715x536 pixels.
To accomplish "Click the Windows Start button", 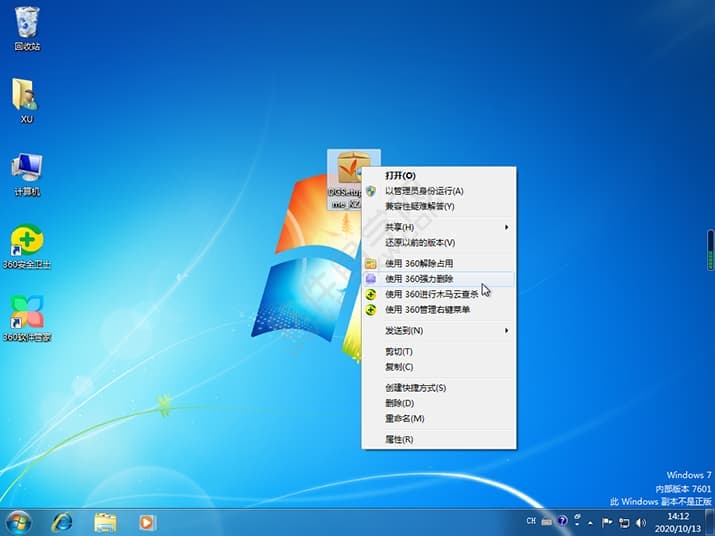I will coord(19,521).
